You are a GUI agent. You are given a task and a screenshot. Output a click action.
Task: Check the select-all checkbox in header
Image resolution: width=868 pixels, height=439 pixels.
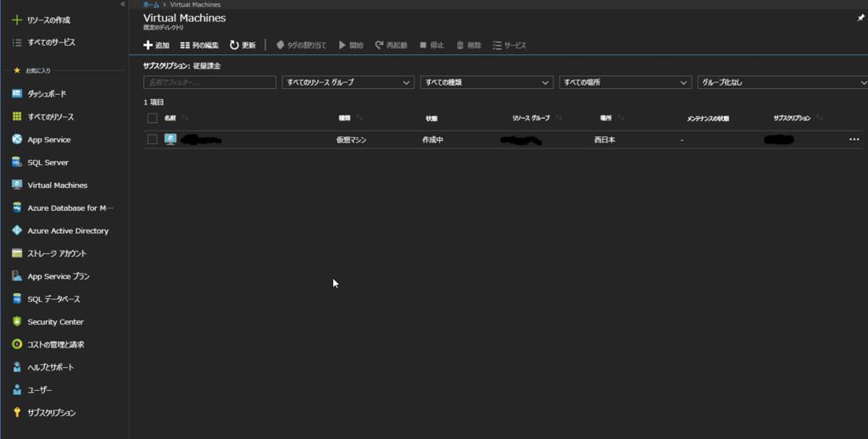pos(153,118)
